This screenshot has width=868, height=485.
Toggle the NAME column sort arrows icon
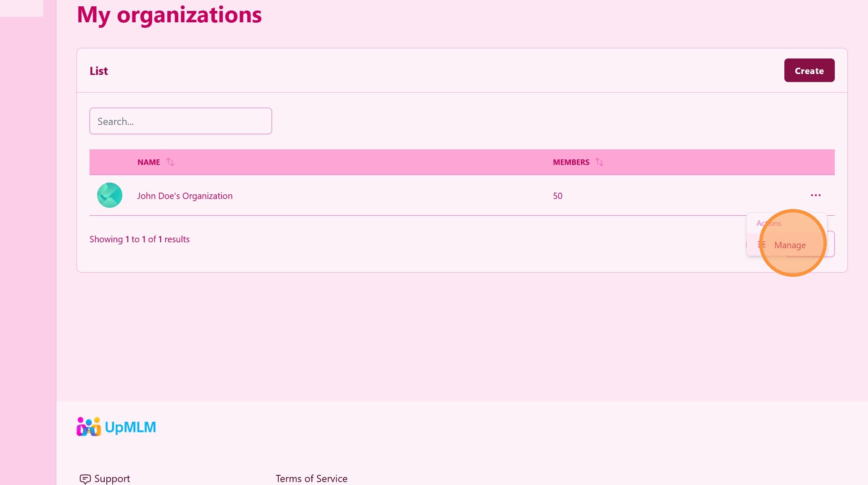tap(170, 162)
